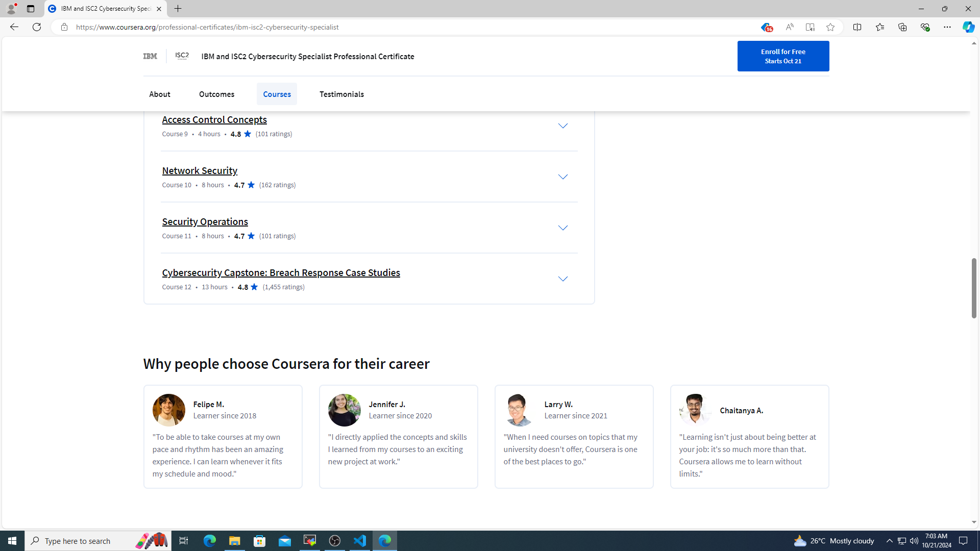Viewport: 980px width, 551px height.
Task: Open Split screen view
Action: coord(857,27)
